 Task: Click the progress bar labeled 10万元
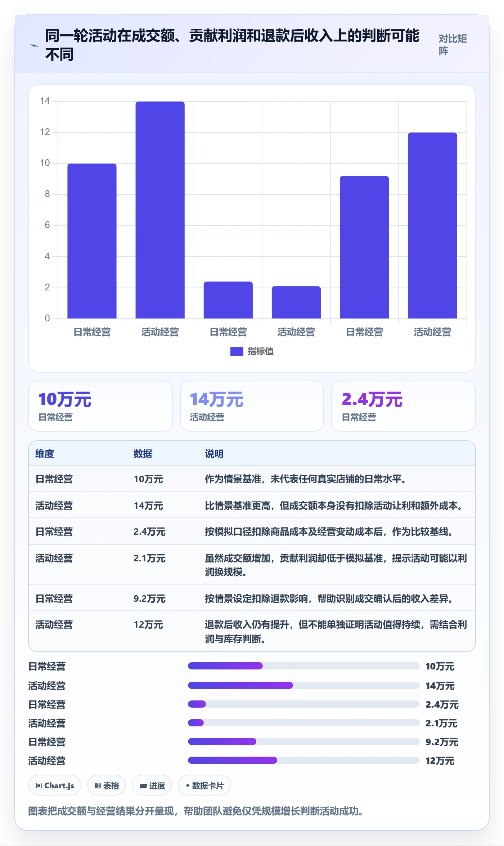pyautogui.click(x=303, y=666)
